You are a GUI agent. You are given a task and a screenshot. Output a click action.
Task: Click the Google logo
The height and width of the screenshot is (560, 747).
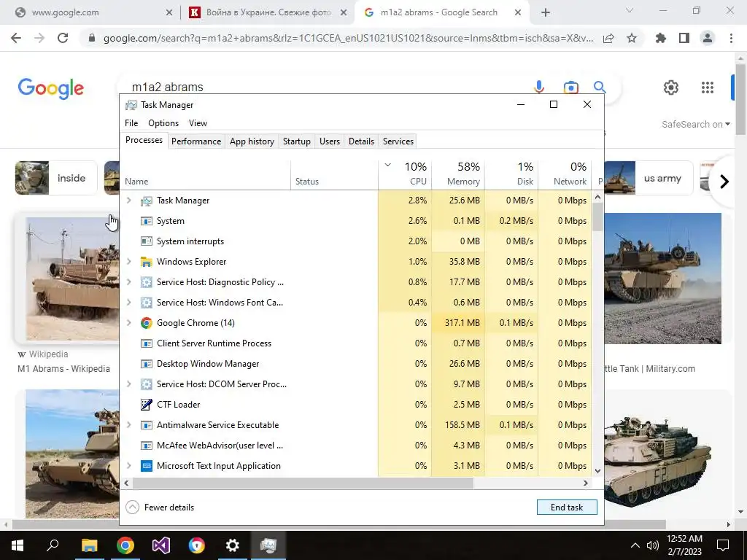point(51,88)
